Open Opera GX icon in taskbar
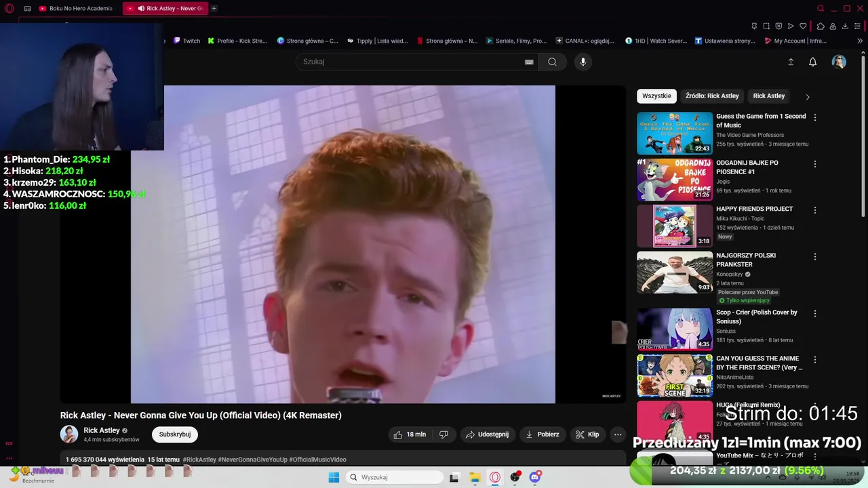 tap(495, 477)
